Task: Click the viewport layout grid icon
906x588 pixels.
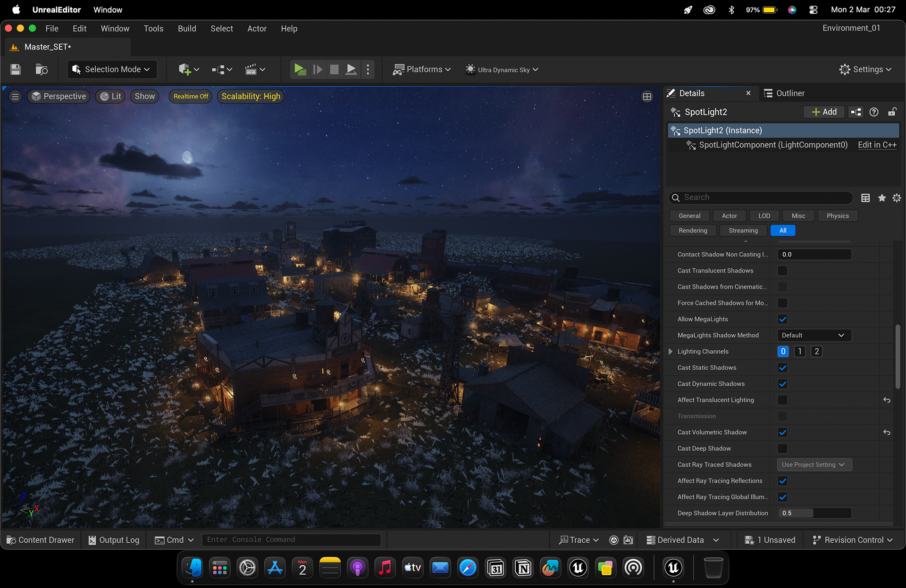Action: (x=647, y=97)
